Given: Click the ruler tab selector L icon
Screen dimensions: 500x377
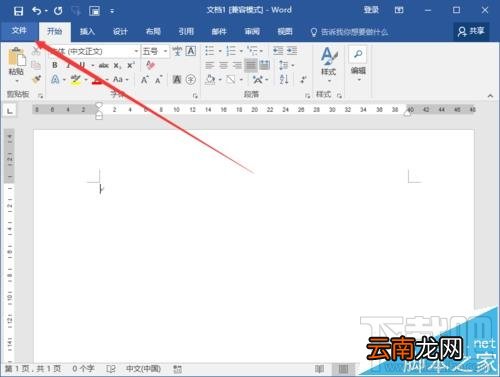Looking at the screenshot, I should click(x=10, y=110).
